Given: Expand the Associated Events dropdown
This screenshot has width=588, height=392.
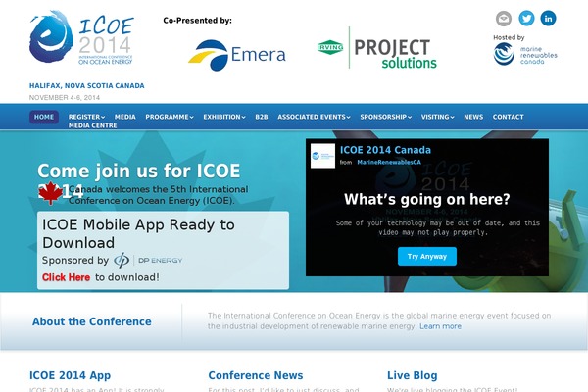Looking at the screenshot, I should [x=314, y=117].
